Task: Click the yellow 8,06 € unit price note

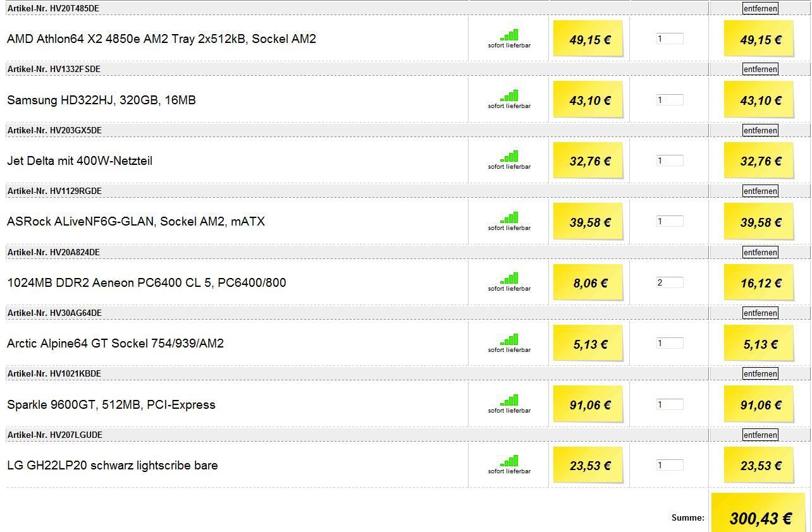Action: (x=589, y=283)
